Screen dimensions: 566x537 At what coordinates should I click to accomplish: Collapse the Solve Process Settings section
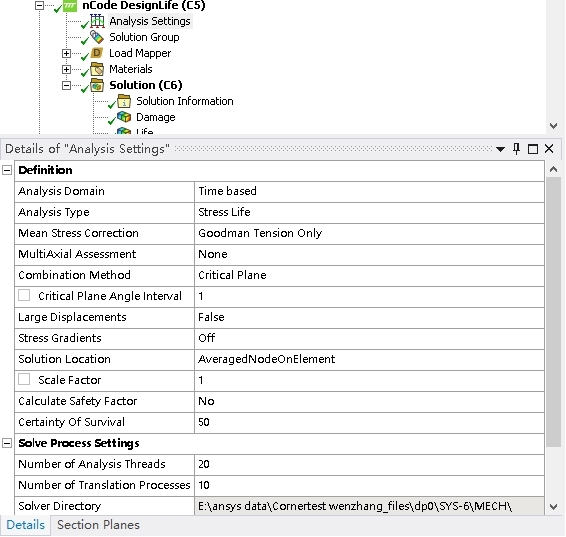[7, 443]
